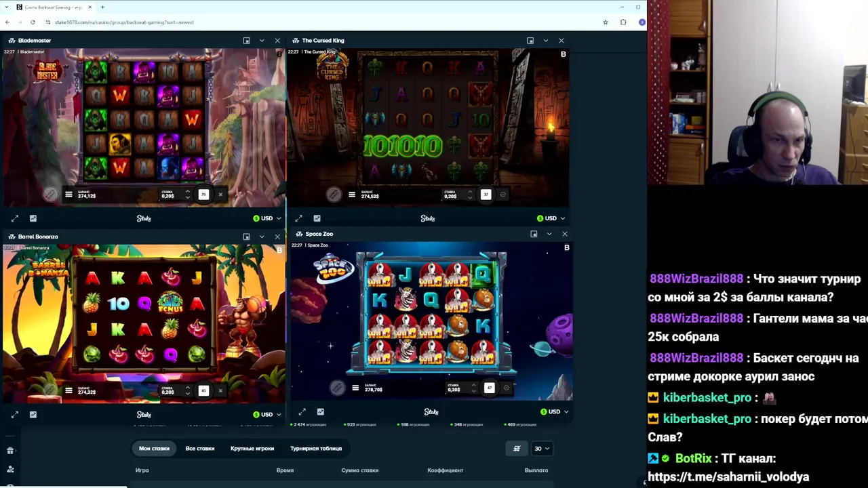Open autoplay settings in The Cursed King
The image size is (868, 488).
[x=502, y=195]
